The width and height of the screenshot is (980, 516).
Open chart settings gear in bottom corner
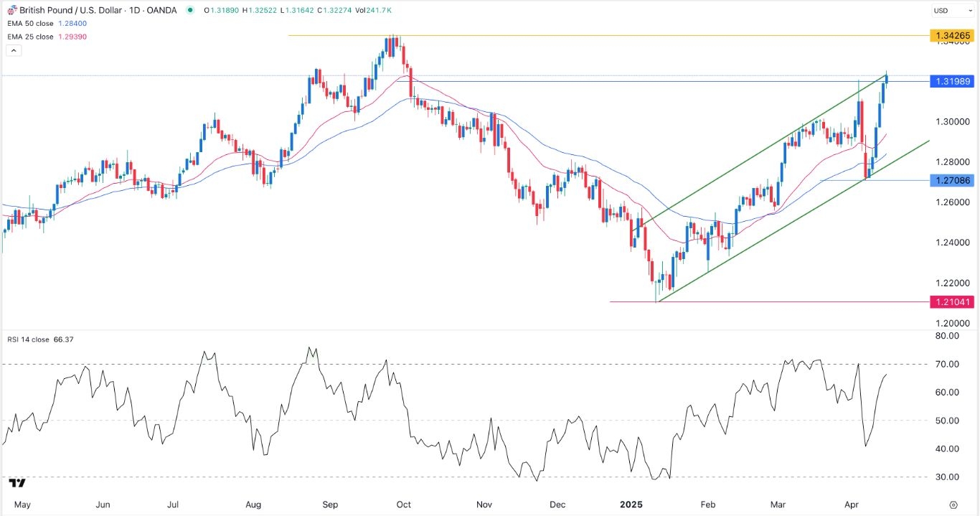click(953, 505)
